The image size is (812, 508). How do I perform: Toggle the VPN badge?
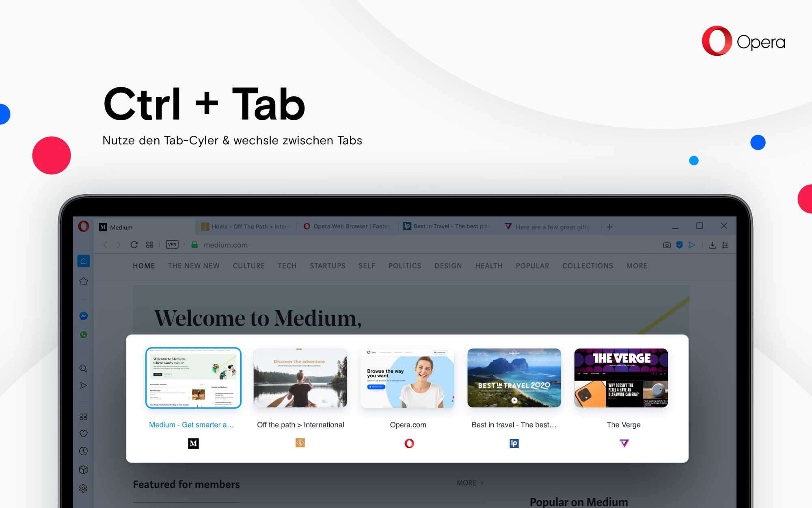[172, 244]
